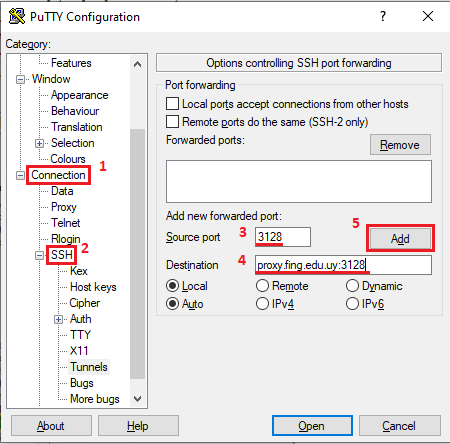
Task: Choose the Remote forwarding radio button
Action: pyautogui.click(x=262, y=286)
